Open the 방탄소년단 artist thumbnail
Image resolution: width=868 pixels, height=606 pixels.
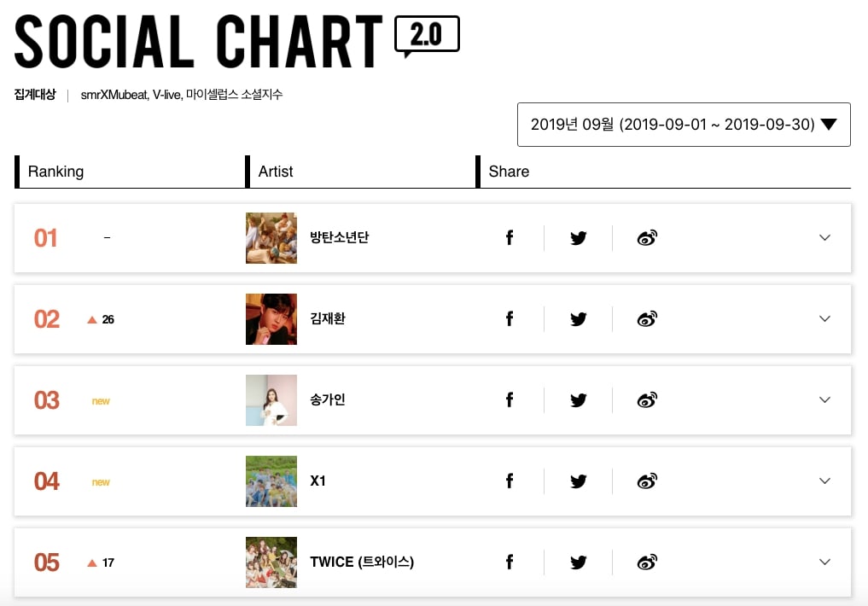pos(271,238)
